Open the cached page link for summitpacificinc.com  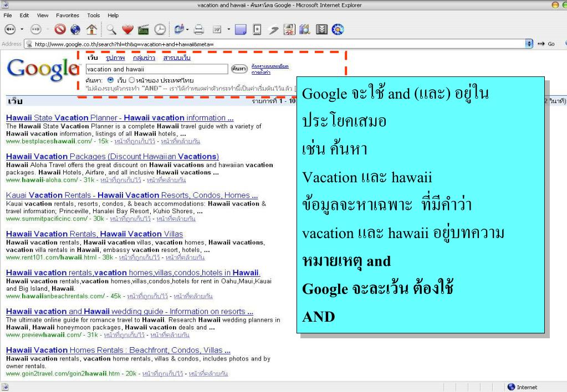[130, 219]
